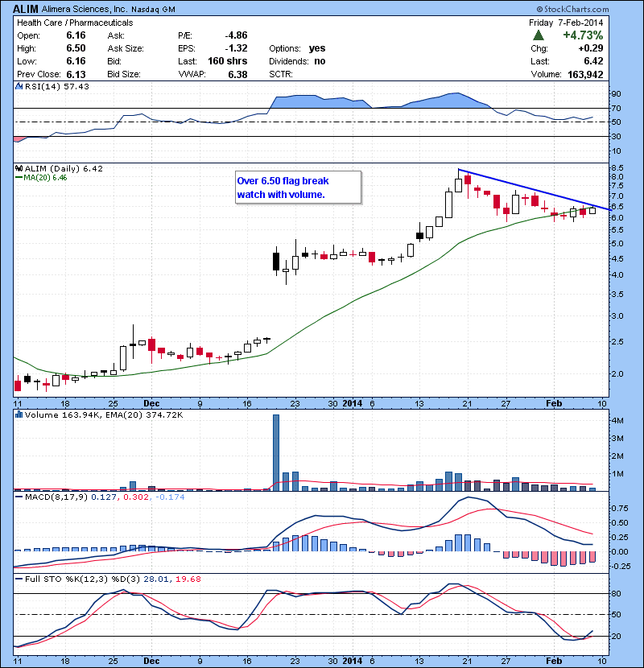Click the Alimera Sciences, Inc. company name
Viewport: 644px width, 668px height.
tap(85, 9)
